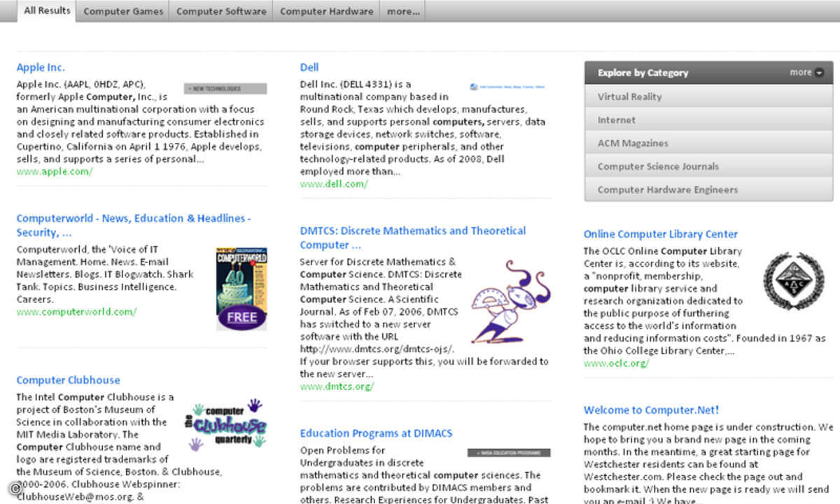Visit the www.dmtcs.org/ URL

click(337, 386)
